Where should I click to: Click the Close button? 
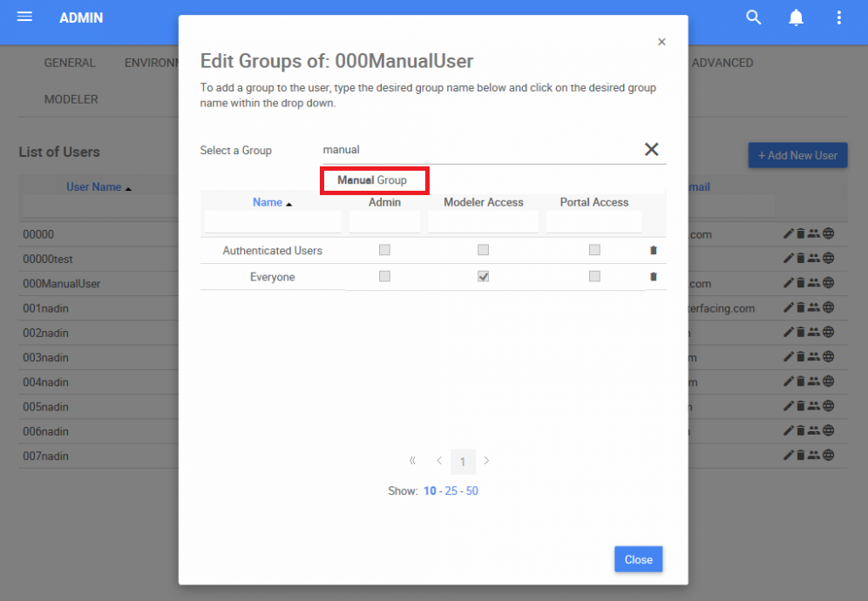(638, 559)
